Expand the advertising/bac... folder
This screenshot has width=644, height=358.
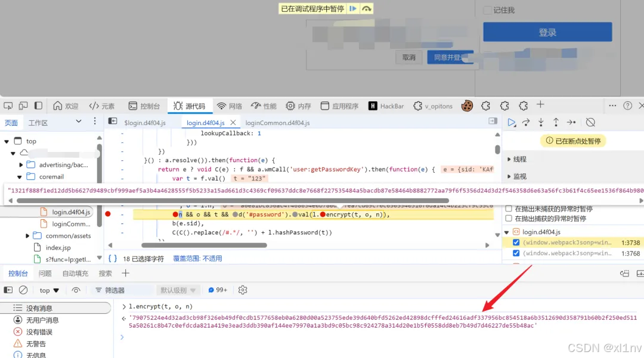(x=21, y=165)
